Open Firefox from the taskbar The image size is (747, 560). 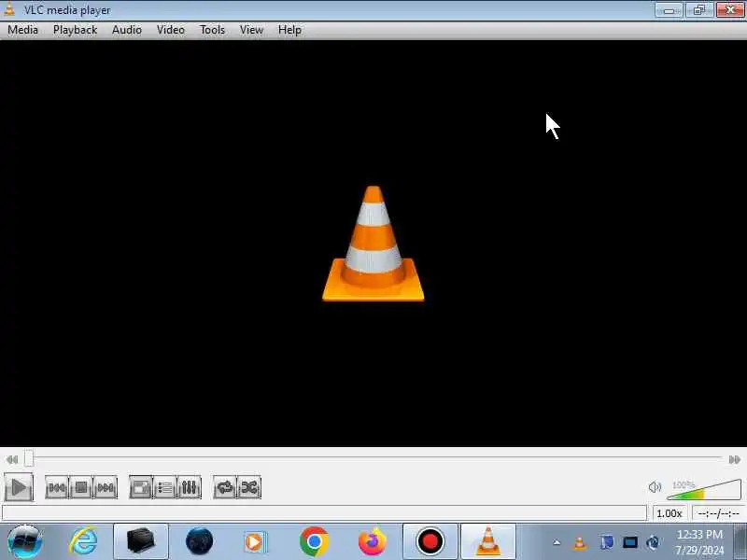click(372, 541)
